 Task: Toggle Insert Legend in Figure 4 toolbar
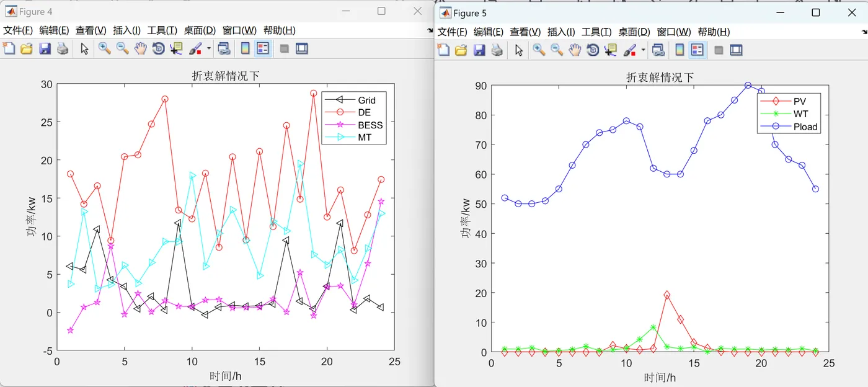click(x=263, y=48)
